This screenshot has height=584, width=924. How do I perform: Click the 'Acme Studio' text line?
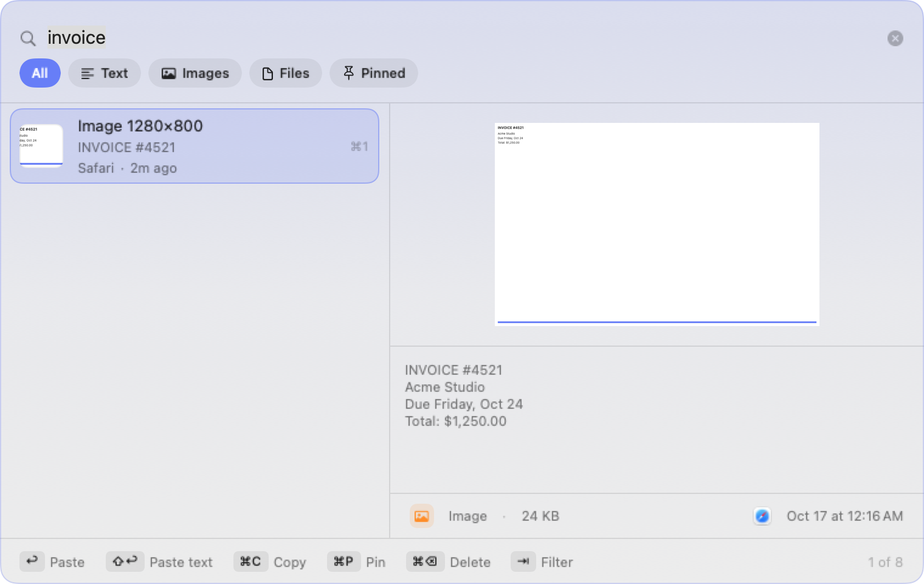tap(445, 387)
